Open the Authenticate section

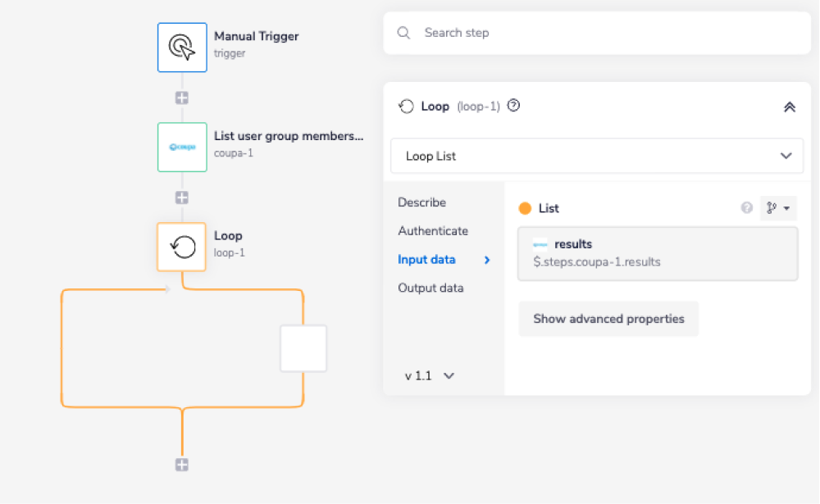pyautogui.click(x=433, y=231)
